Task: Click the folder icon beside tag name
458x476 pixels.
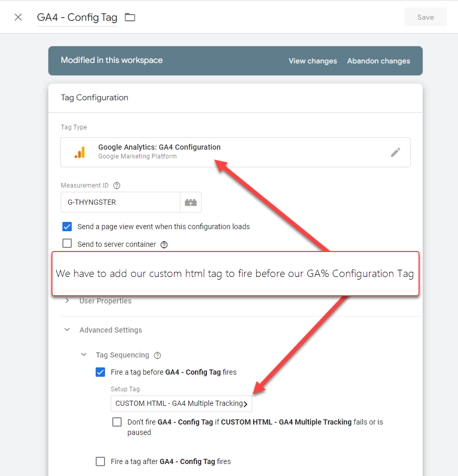Action: click(x=130, y=17)
